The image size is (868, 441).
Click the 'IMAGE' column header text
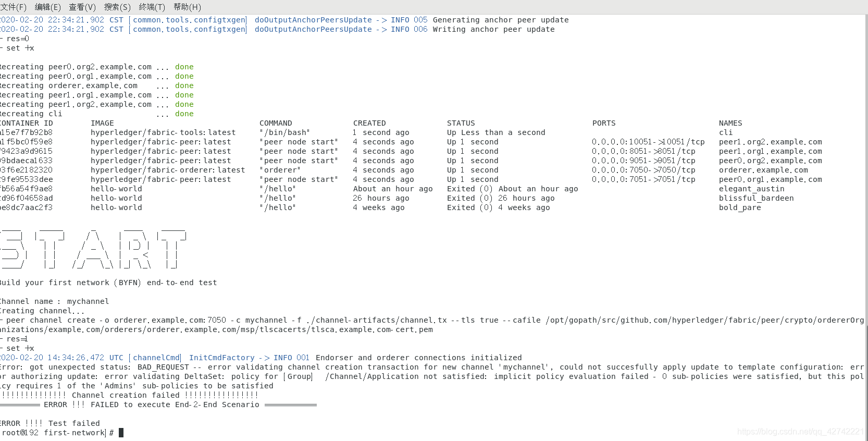pyautogui.click(x=102, y=123)
